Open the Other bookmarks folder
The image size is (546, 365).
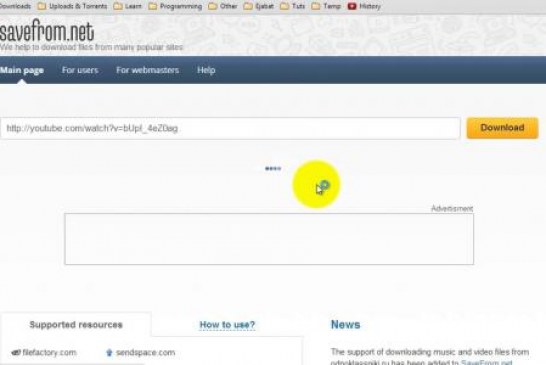(x=223, y=6)
